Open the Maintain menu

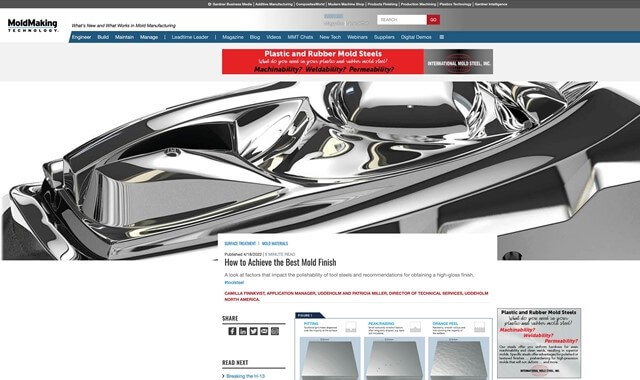tap(124, 37)
